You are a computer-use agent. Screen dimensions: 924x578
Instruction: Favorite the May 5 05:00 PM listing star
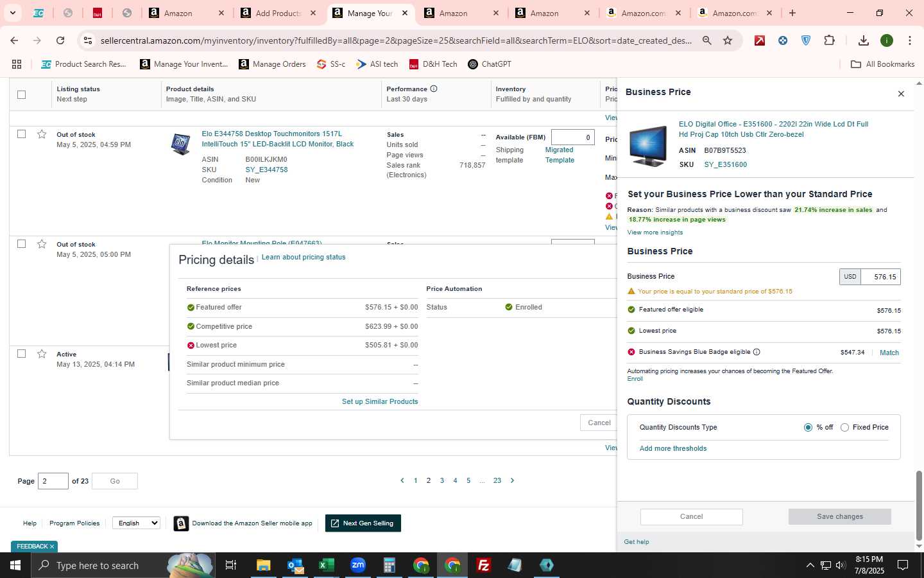[x=42, y=244]
